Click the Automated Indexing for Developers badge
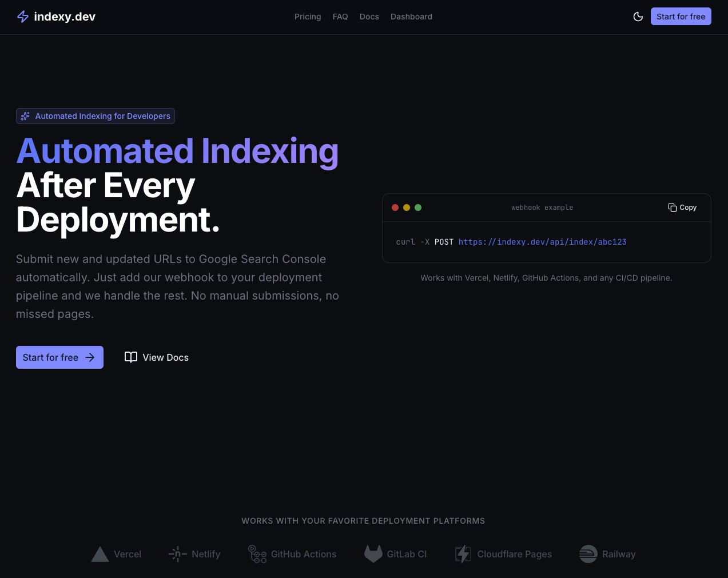The image size is (728, 578). [96, 116]
